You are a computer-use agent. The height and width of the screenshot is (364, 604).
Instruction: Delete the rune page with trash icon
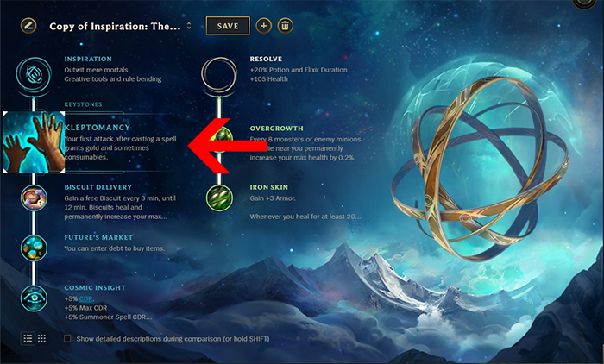click(x=285, y=26)
